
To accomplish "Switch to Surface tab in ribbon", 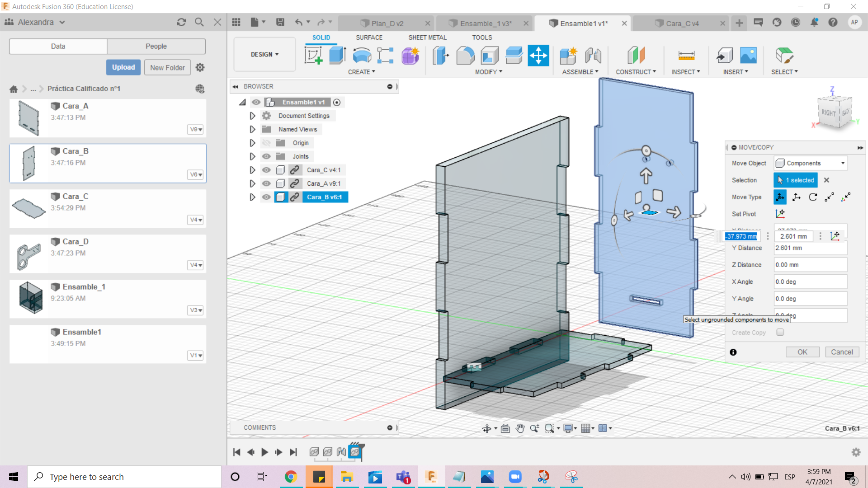I will [369, 37].
